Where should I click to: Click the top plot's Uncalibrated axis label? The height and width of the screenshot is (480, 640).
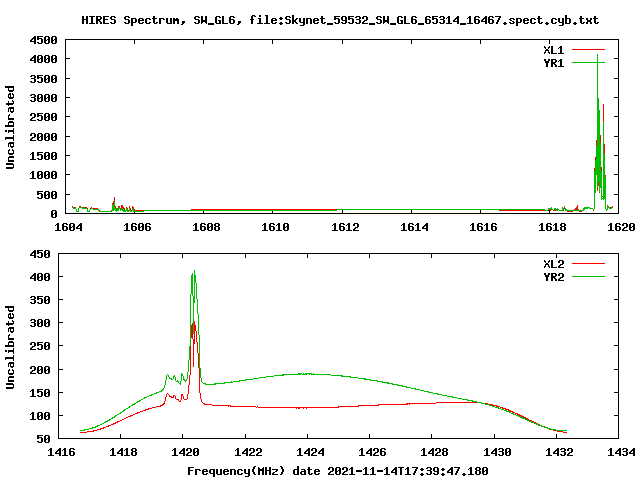[x=10, y=127]
